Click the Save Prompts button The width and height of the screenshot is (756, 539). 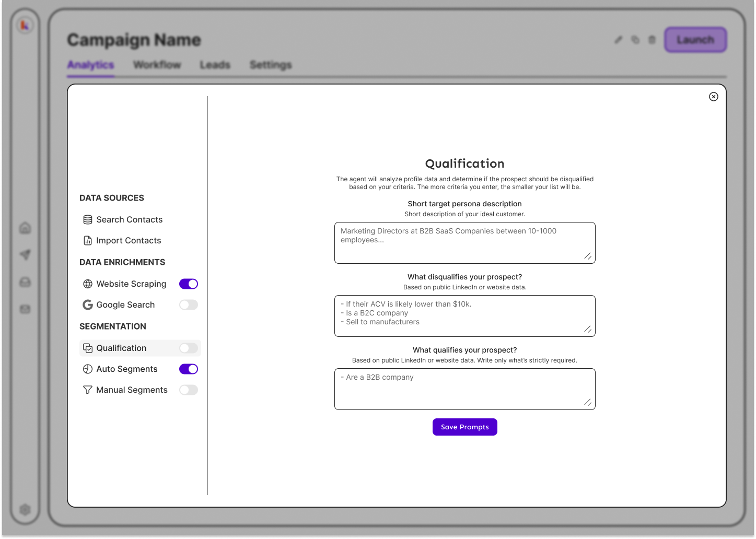coord(465,427)
